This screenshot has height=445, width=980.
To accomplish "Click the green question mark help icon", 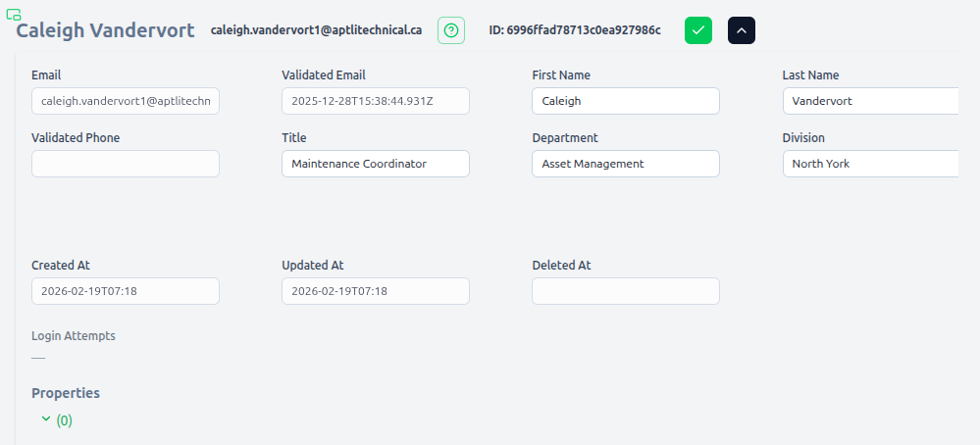I will pyautogui.click(x=450, y=30).
